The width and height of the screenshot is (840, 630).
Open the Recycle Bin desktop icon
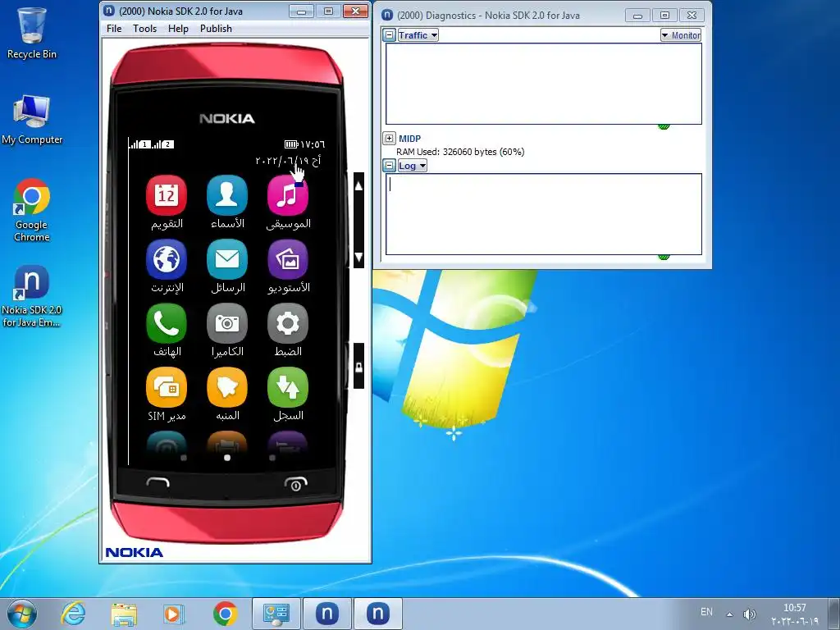pos(32,33)
